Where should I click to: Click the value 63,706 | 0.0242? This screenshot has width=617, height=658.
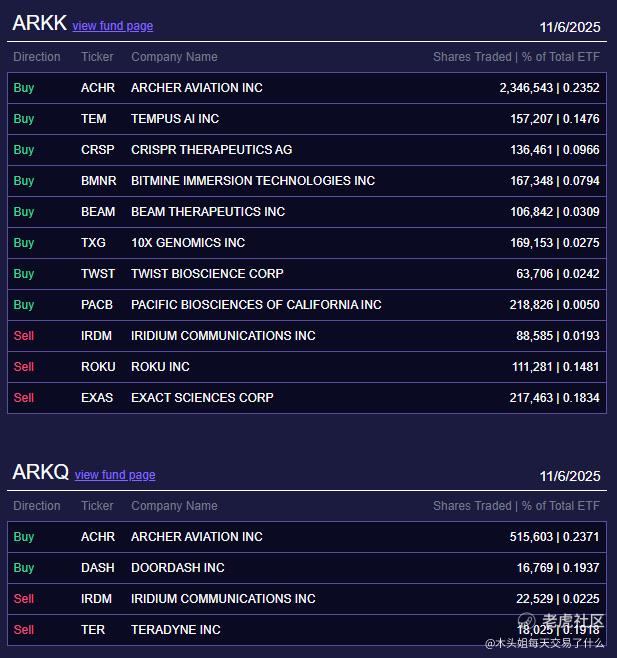click(x=558, y=274)
